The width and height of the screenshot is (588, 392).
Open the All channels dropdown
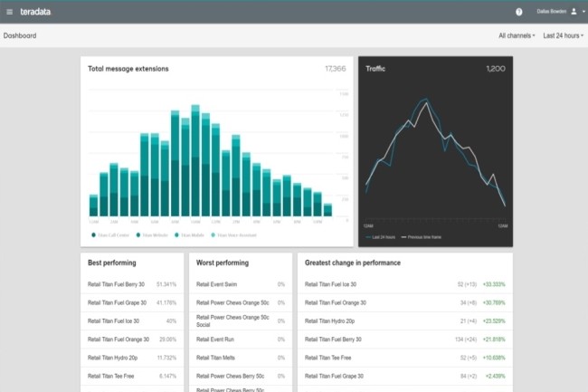click(517, 35)
